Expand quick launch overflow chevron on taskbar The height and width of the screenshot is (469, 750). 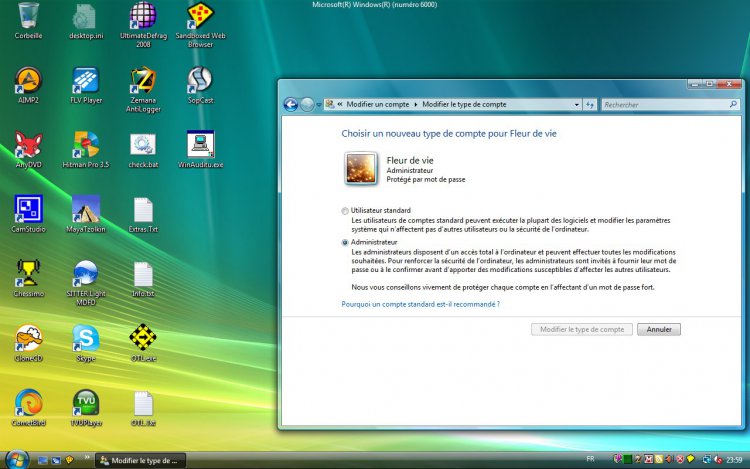point(87,458)
